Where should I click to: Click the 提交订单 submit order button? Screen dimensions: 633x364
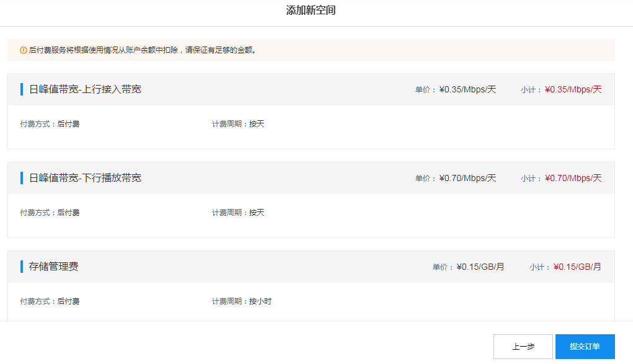tap(585, 346)
